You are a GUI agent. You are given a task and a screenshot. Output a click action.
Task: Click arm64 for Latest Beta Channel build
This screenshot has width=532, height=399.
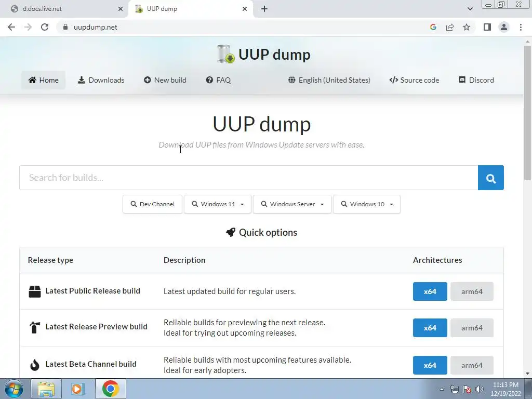click(x=472, y=365)
